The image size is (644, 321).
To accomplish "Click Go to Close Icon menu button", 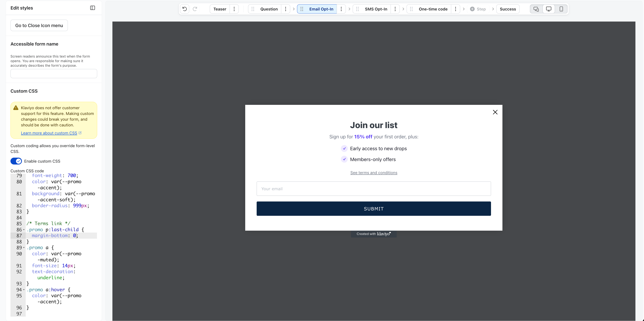I will [39, 25].
